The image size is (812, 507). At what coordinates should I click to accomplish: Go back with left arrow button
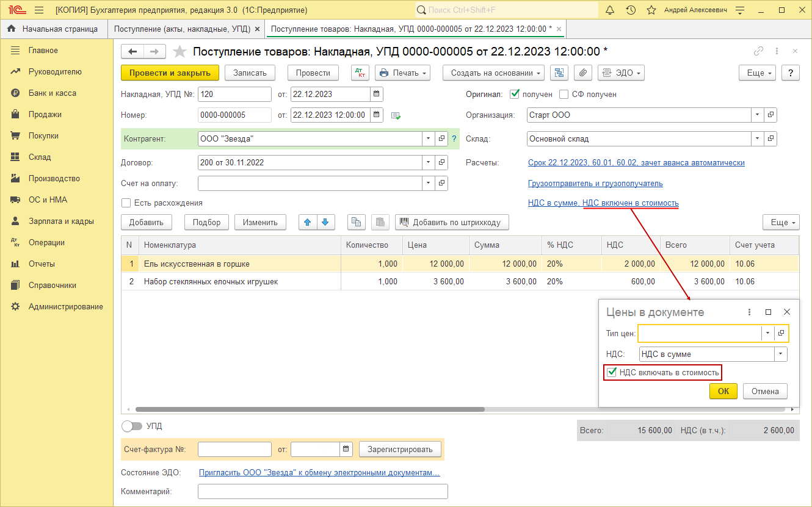pyautogui.click(x=132, y=51)
